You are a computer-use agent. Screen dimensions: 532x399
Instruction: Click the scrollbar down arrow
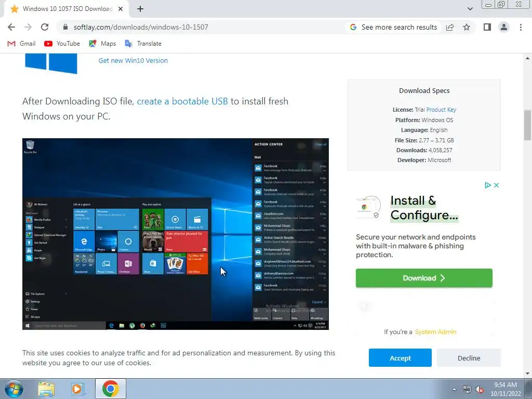527,374
